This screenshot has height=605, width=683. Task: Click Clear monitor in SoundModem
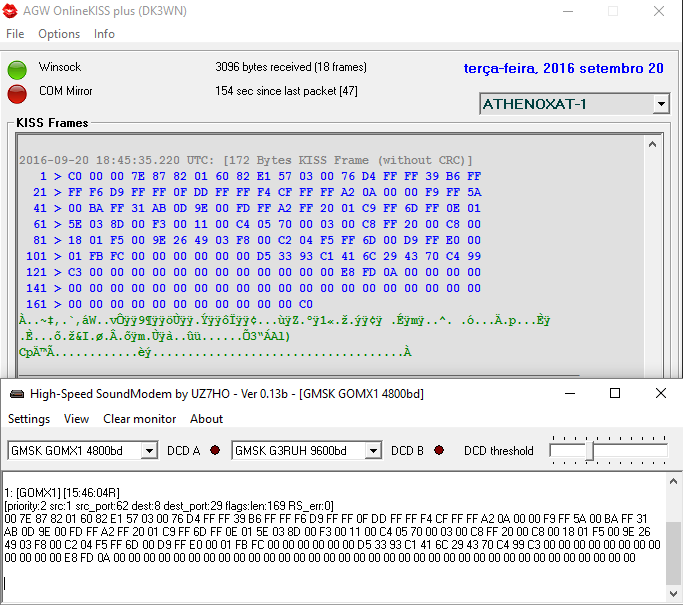(x=139, y=419)
